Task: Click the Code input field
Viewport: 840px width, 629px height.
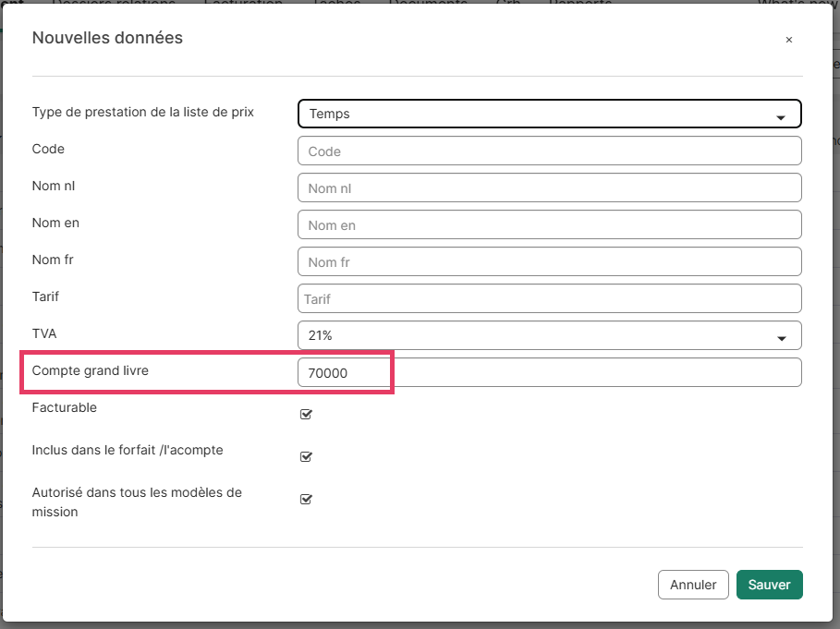Action: coord(549,151)
